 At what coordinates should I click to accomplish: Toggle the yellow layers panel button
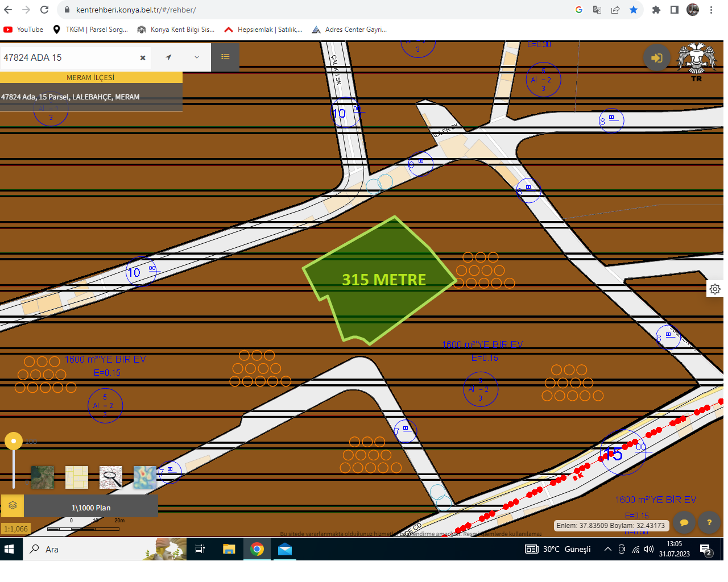coord(13,505)
